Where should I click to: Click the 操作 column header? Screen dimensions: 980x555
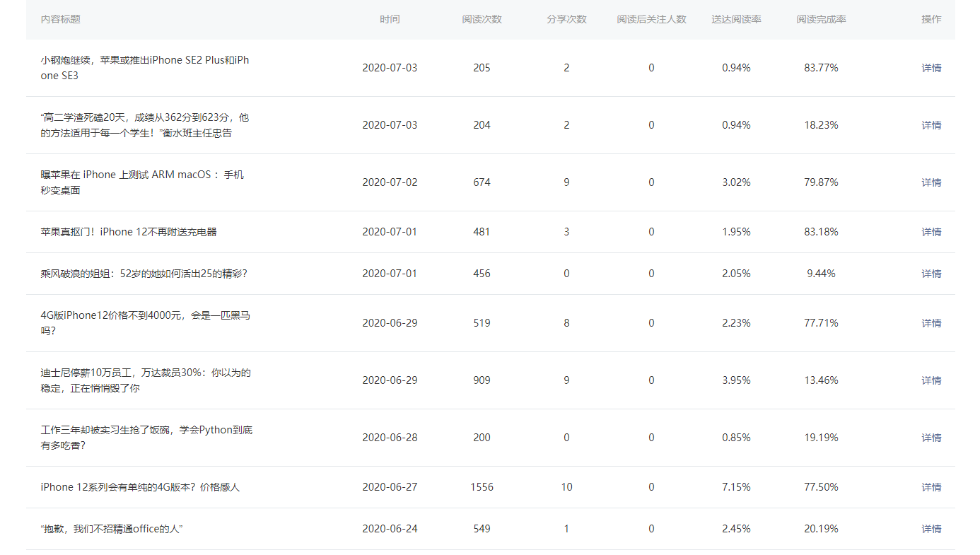[x=931, y=19]
